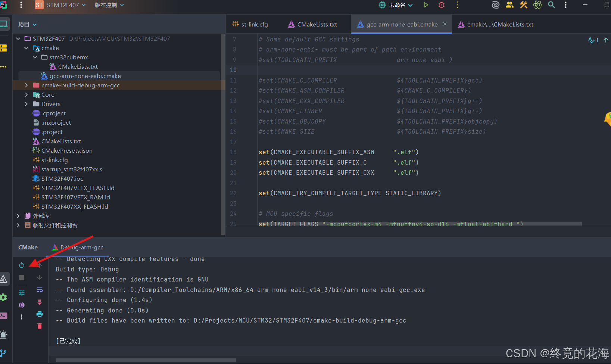
Task: Toggle the Project tool window icon
Action: 4,24
